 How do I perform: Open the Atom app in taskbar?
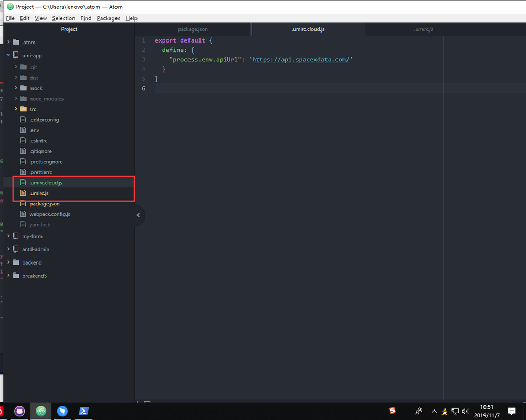point(41,411)
